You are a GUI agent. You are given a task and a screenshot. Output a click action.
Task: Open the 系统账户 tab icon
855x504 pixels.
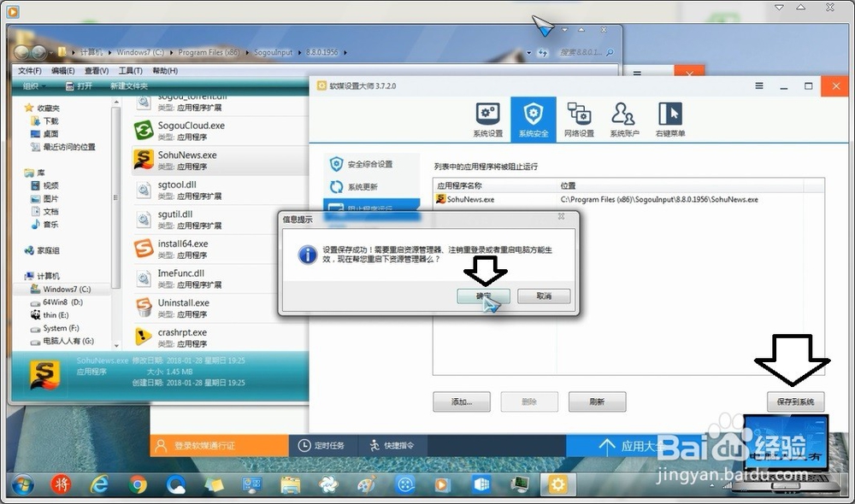point(624,120)
